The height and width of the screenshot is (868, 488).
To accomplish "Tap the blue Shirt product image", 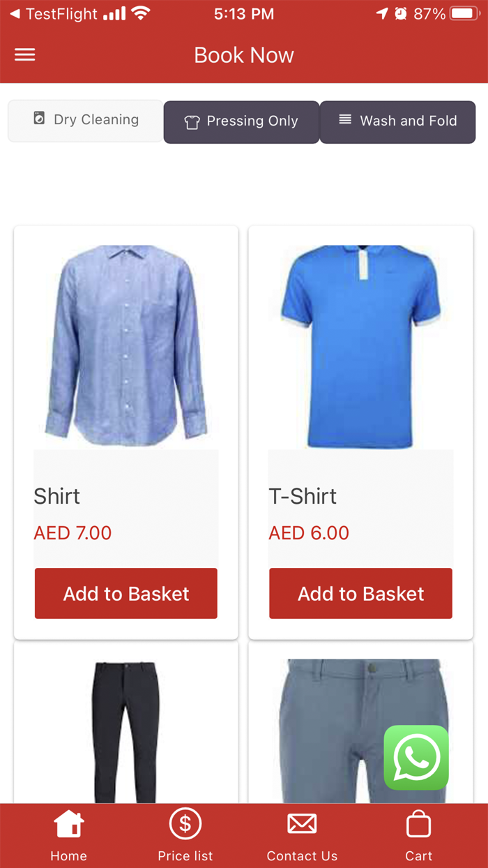I will point(126,346).
